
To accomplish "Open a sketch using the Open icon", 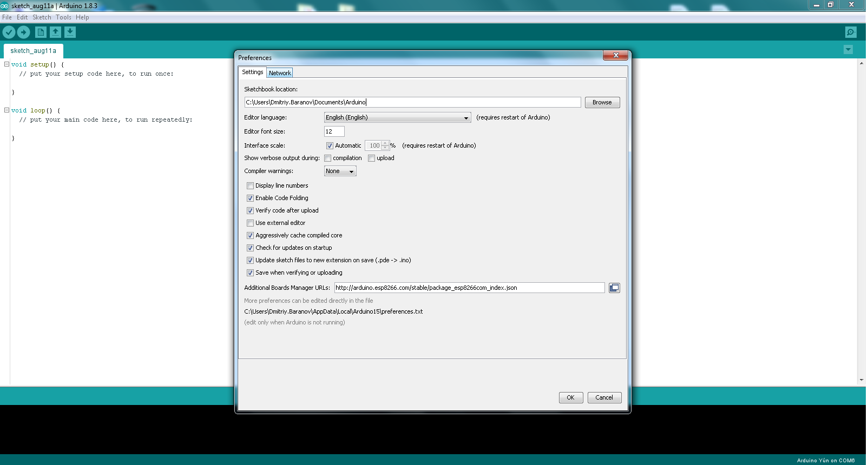I will tap(55, 32).
